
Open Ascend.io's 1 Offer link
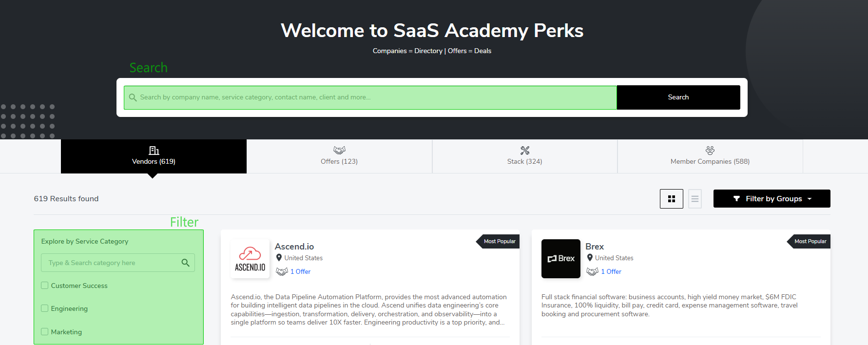pos(300,271)
